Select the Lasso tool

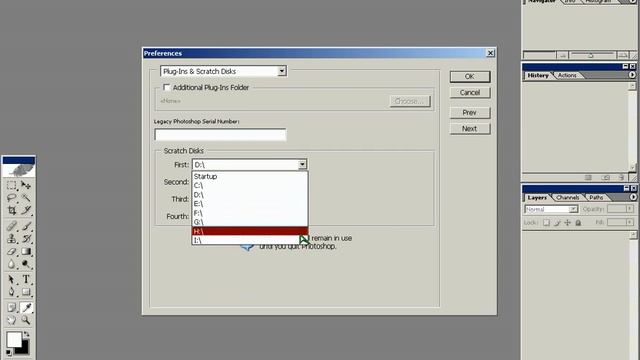pos(11,198)
